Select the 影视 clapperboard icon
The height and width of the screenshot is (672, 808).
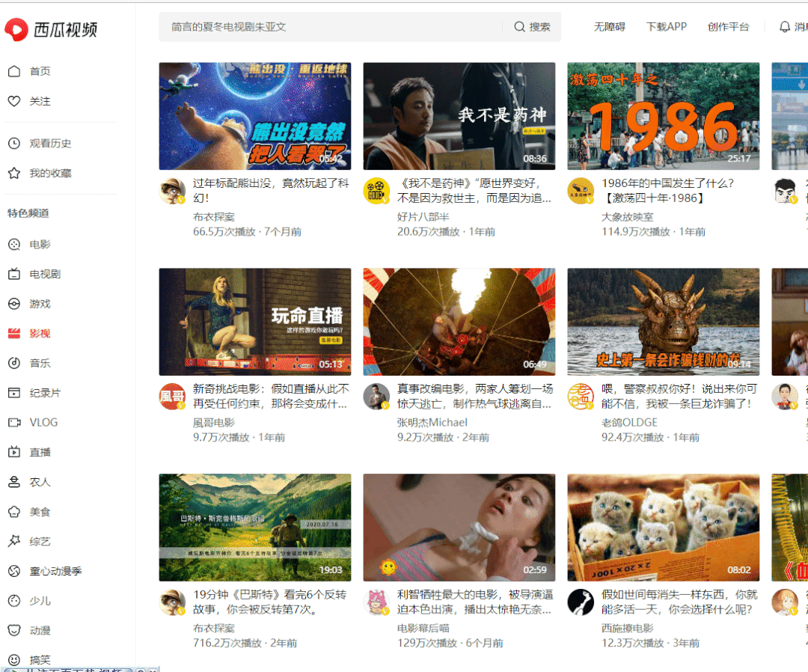point(14,334)
